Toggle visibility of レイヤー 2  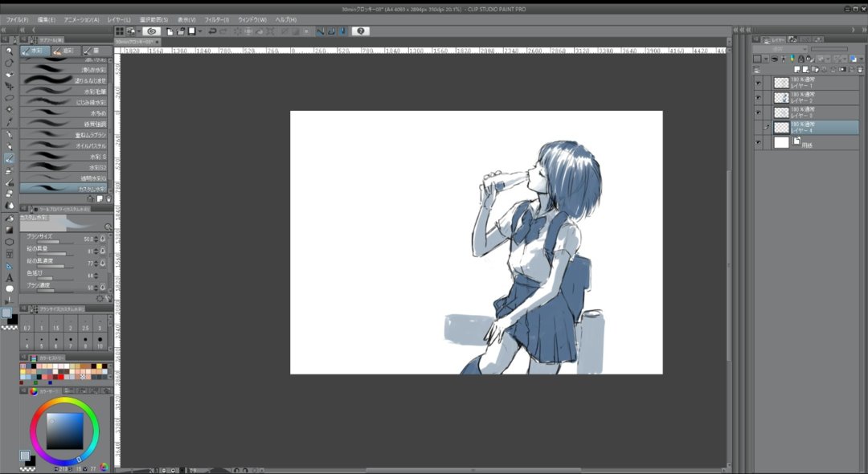759,98
